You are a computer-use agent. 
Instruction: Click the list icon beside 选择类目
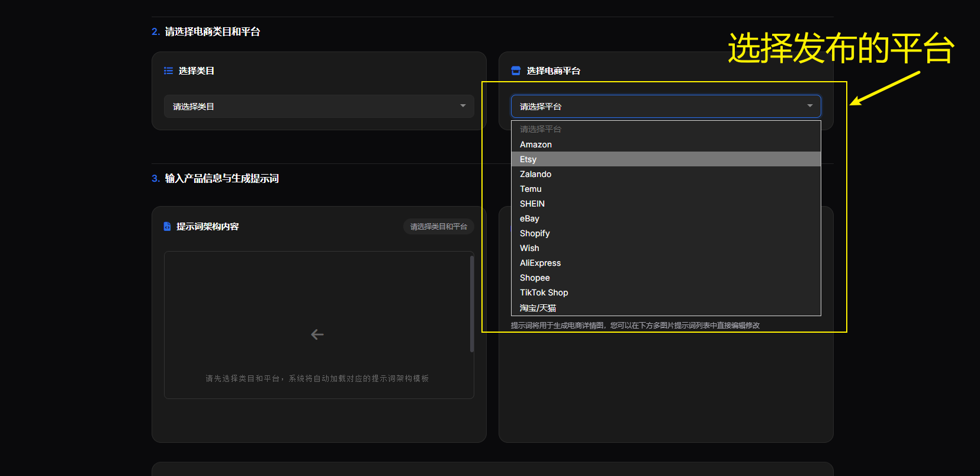tap(168, 70)
